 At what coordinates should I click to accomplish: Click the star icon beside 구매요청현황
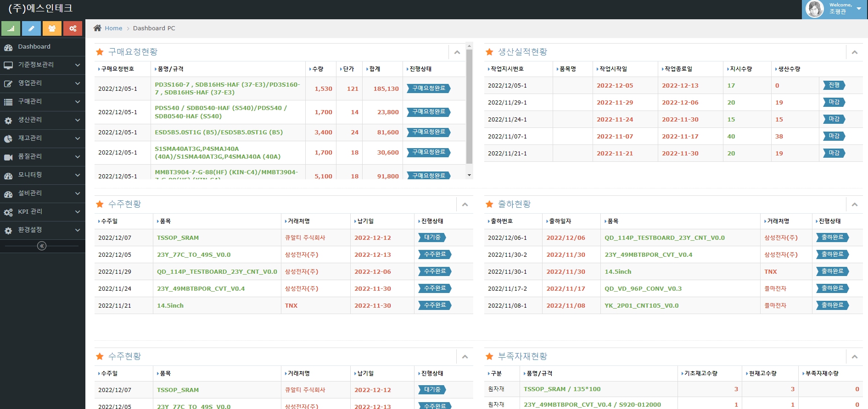[100, 52]
